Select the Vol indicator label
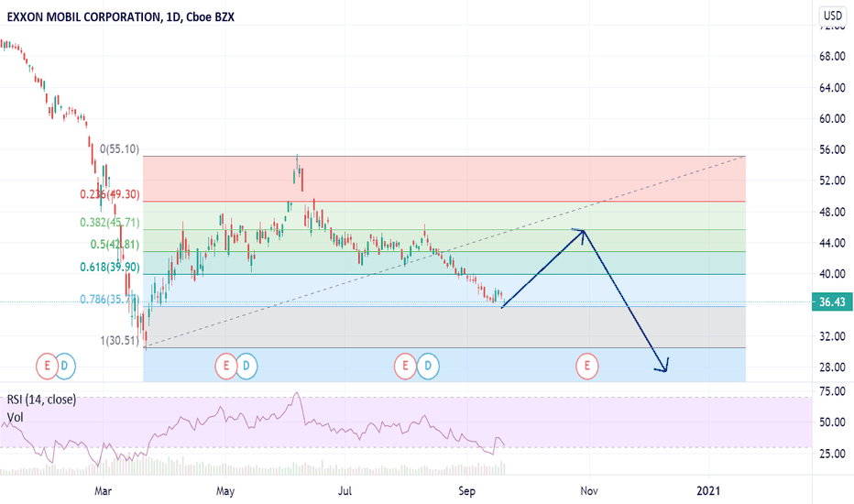The width and height of the screenshot is (854, 504). (x=15, y=417)
